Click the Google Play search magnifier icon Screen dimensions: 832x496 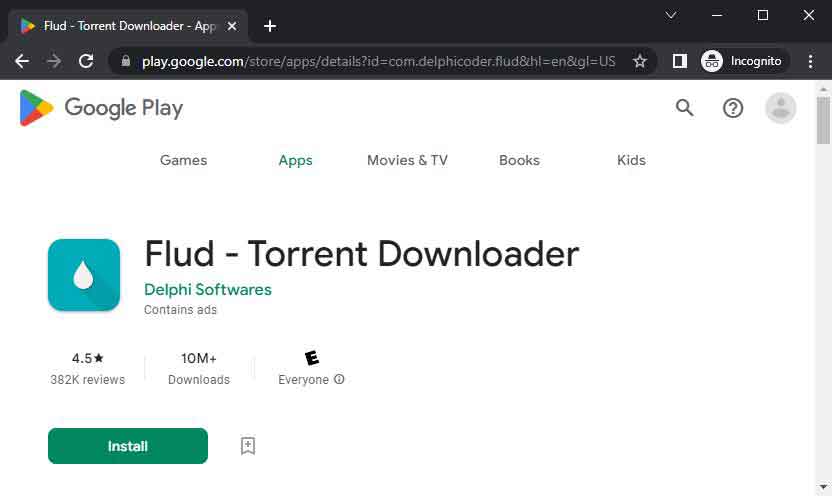point(684,108)
